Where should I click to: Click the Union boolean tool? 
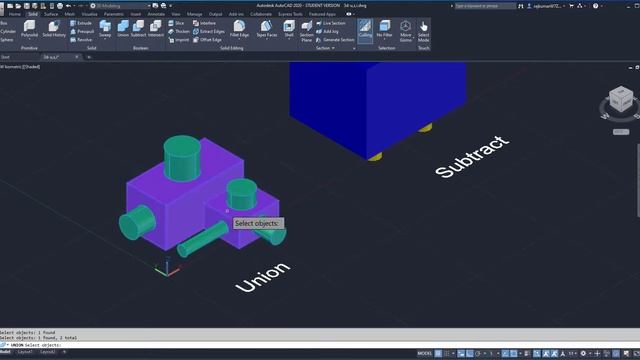click(x=123, y=29)
